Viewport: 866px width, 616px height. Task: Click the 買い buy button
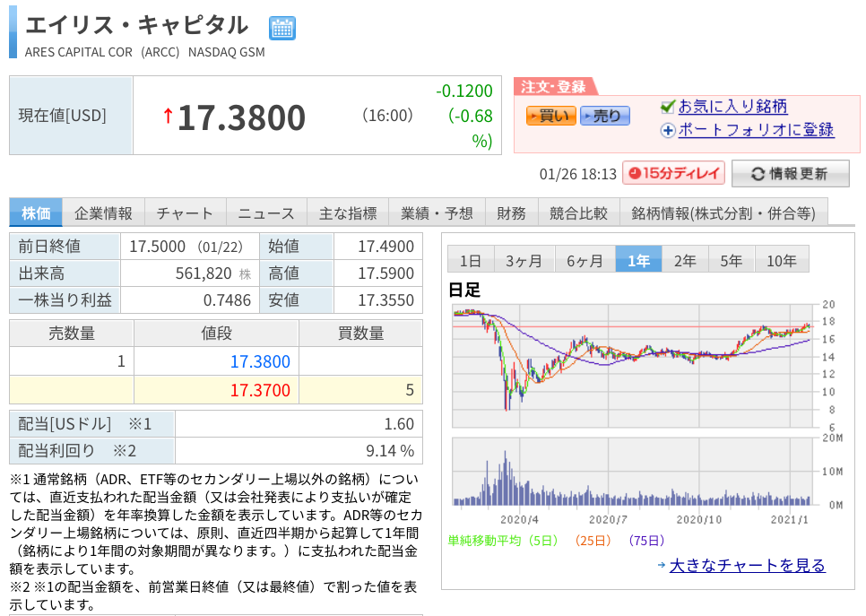click(x=550, y=116)
